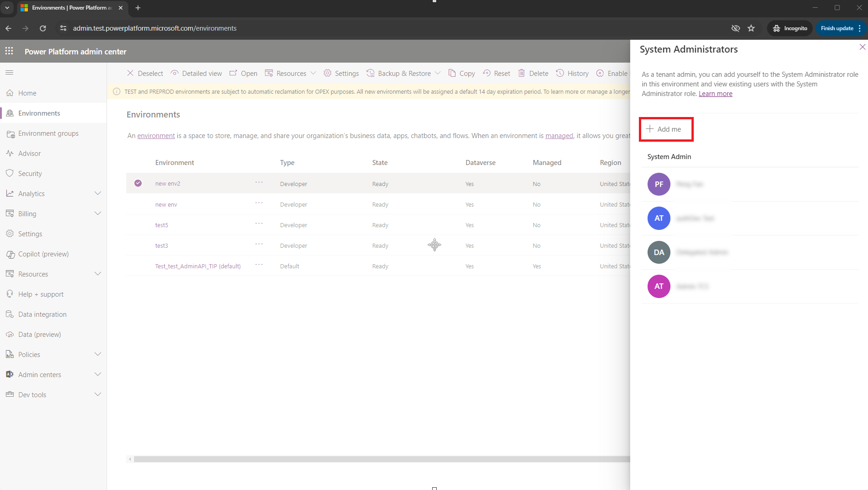Click the 'managed' hyperlink in description
Image resolution: width=868 pixels, height=490 pixels.
[559, 136]
